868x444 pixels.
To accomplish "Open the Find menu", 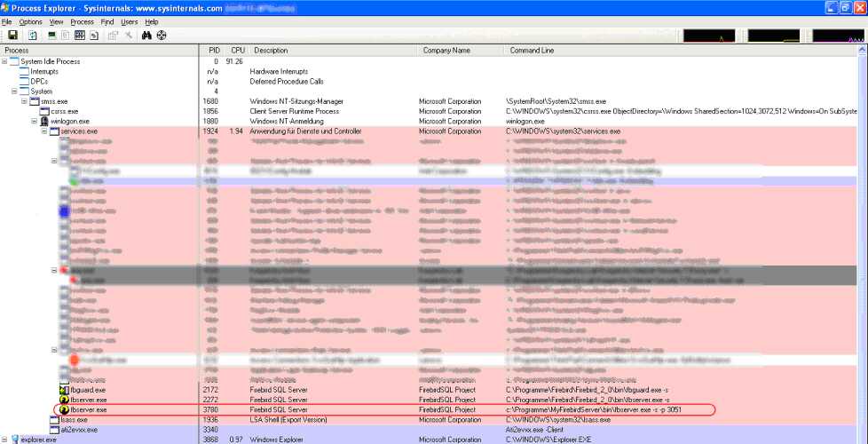I will (107, 22).
